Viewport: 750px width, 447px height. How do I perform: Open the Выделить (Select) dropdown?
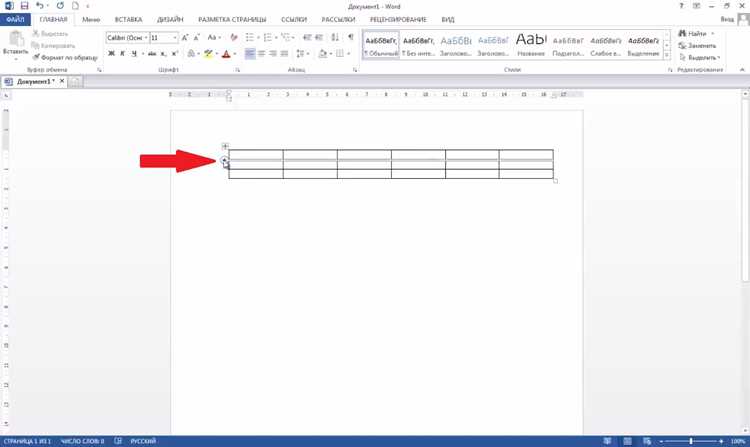coord(700,57)
